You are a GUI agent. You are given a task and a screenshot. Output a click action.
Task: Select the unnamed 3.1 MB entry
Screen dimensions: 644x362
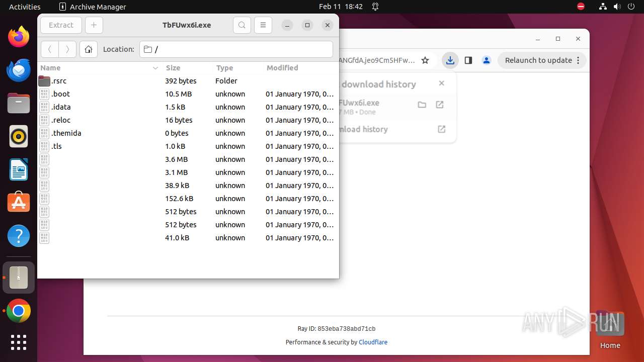(x=188, y=172)
